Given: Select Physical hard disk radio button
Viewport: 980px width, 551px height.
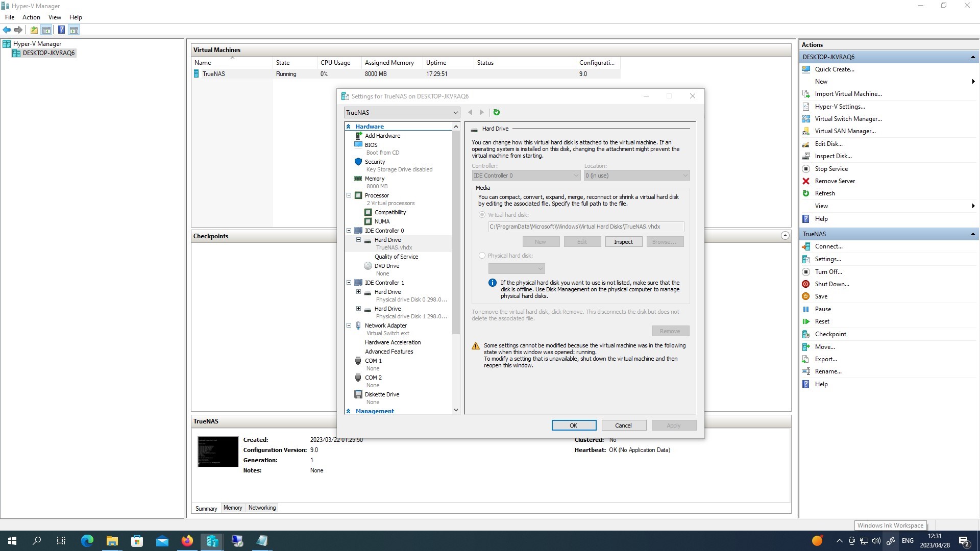Looking at the screenshot, I should [x=482, y=256].
